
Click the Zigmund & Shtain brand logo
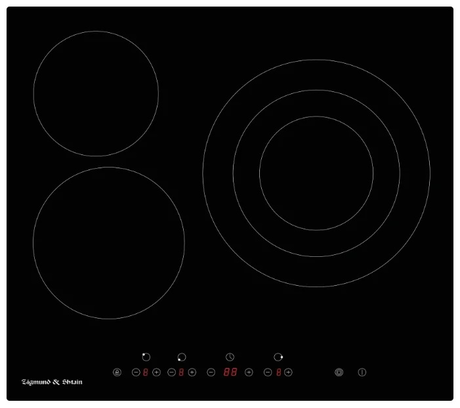pyautogui.click(x=52, y=382)
